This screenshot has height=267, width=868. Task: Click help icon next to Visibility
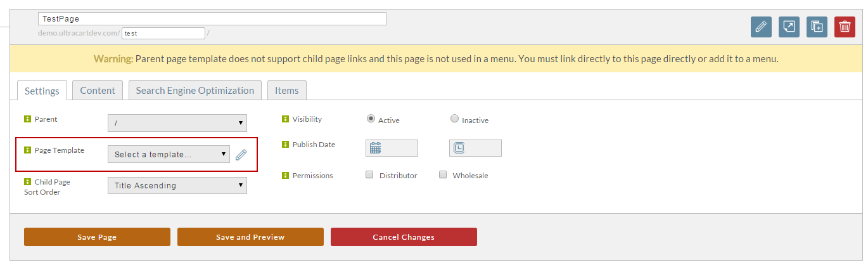[285, 119]
